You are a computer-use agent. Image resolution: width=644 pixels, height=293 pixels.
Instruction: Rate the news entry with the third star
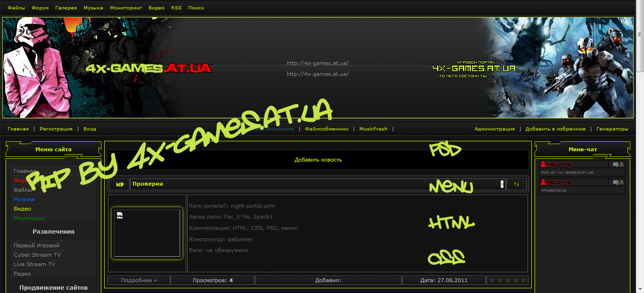tap(507, 280)
